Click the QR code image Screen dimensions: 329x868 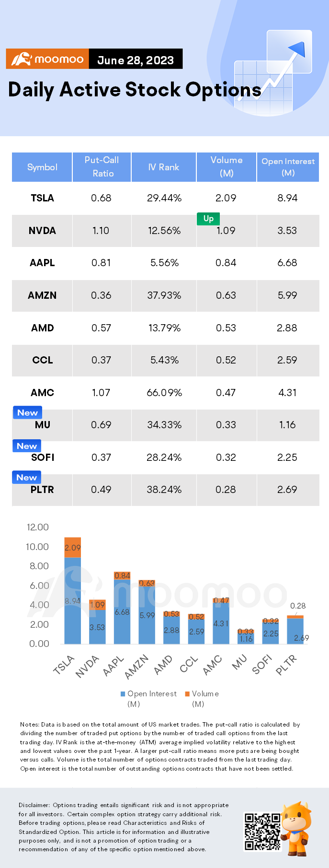pyautogui.click(x=262, y=831)
